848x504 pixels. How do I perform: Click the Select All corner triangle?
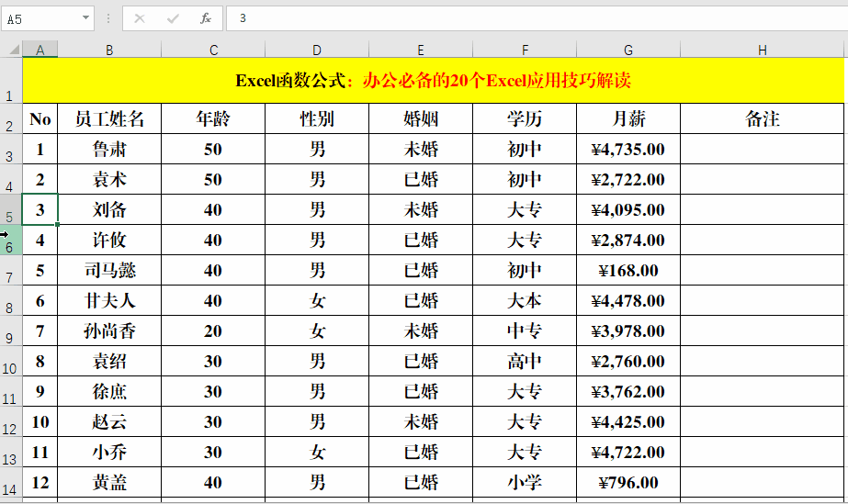pyautogui.click(x=14, y=50)
